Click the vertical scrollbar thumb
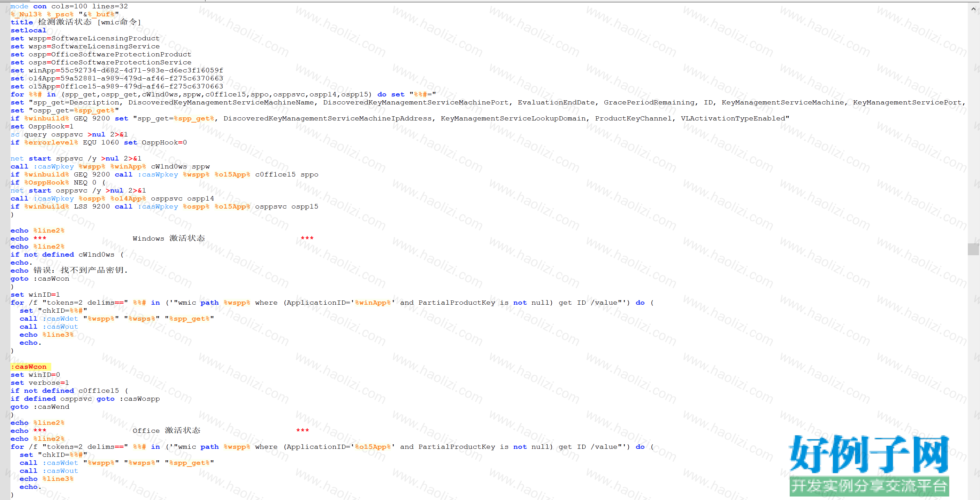 pos(973,249)
